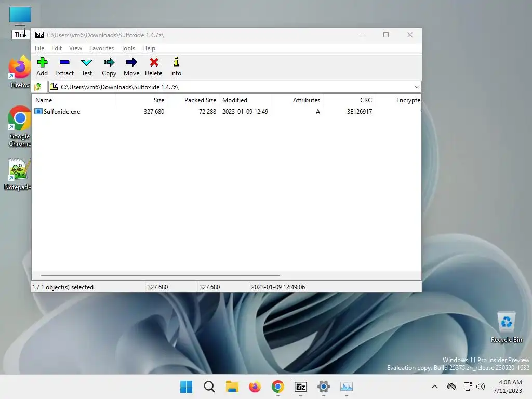The width and height of the screenshot is (532, 399).
Task: Open the Edit menu
Action: click(x=56, y=48)
